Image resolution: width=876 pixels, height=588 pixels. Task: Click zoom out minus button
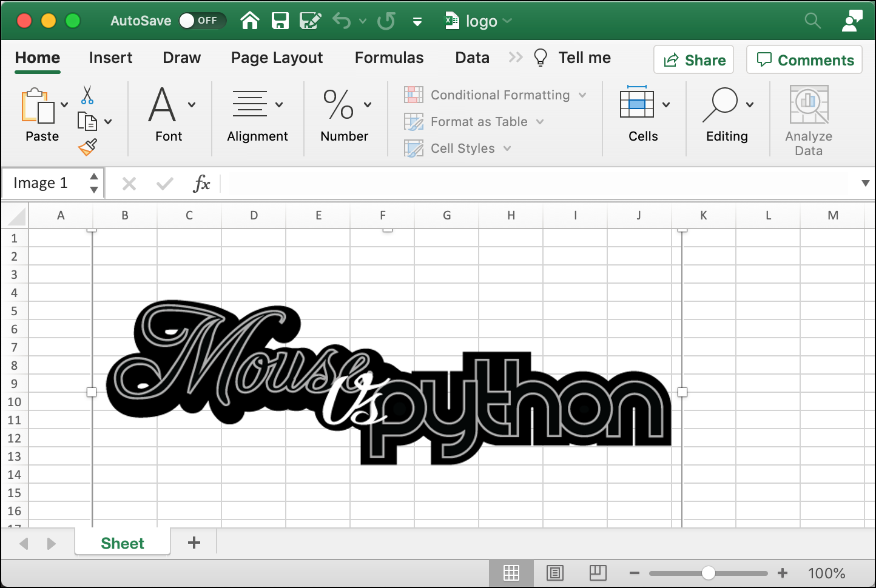(635, 573)
